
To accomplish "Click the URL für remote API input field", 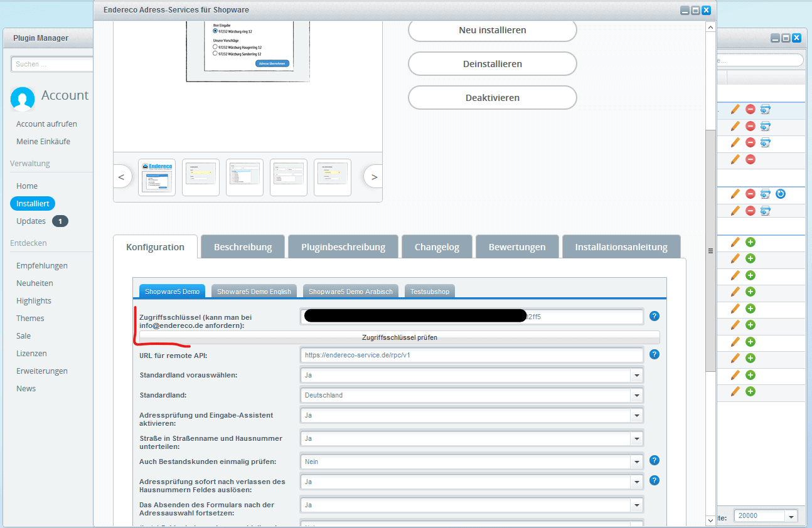I will 472,355.
